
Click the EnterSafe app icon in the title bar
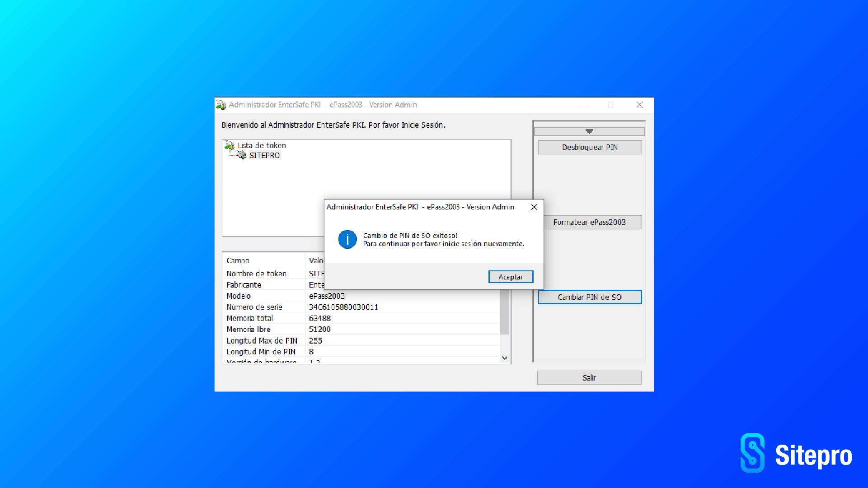click(x=221, y=105)
